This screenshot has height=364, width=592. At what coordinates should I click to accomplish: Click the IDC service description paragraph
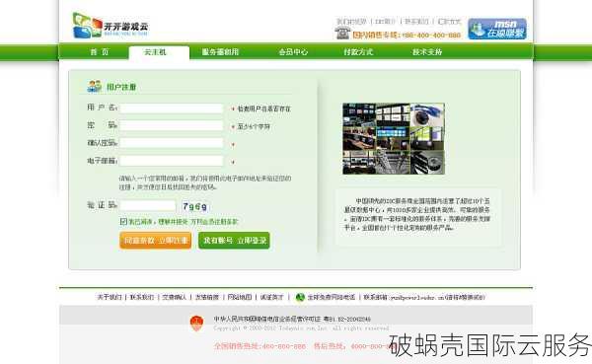[x=416, y=214]
